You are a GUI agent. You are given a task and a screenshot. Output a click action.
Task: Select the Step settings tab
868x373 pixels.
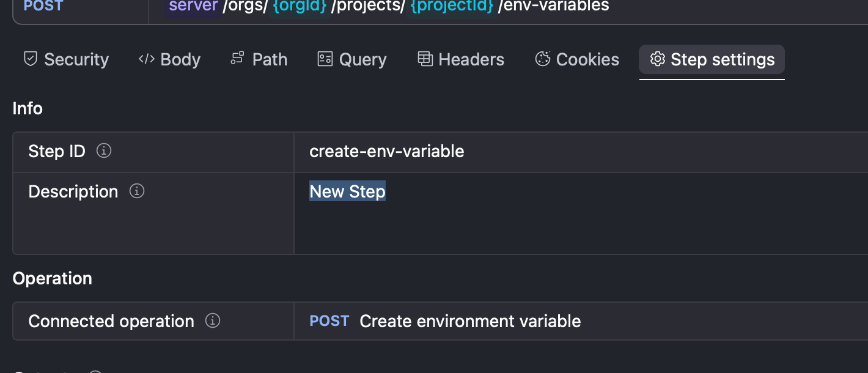(712, 59)
